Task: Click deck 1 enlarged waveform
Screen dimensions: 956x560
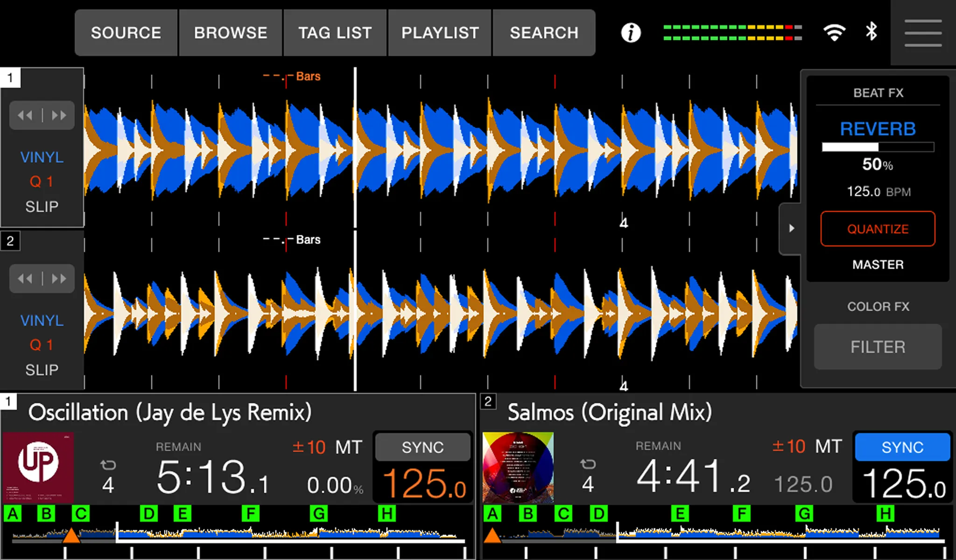Action: tap(441, 150)
